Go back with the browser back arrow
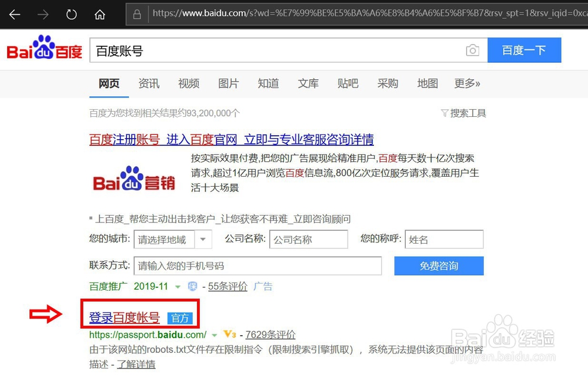The image size is (588, 377). 15,15
